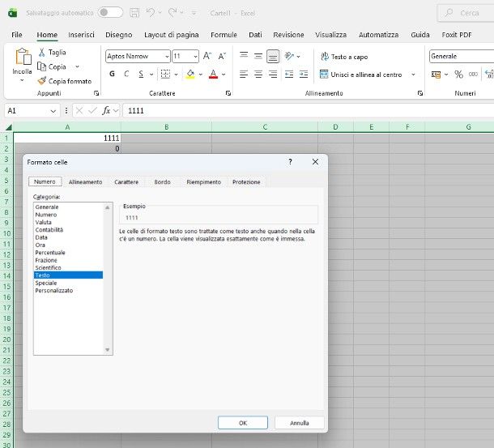The image size is (494, 448).
Task: Apply the fill color bucket
Action: point(190,74)
